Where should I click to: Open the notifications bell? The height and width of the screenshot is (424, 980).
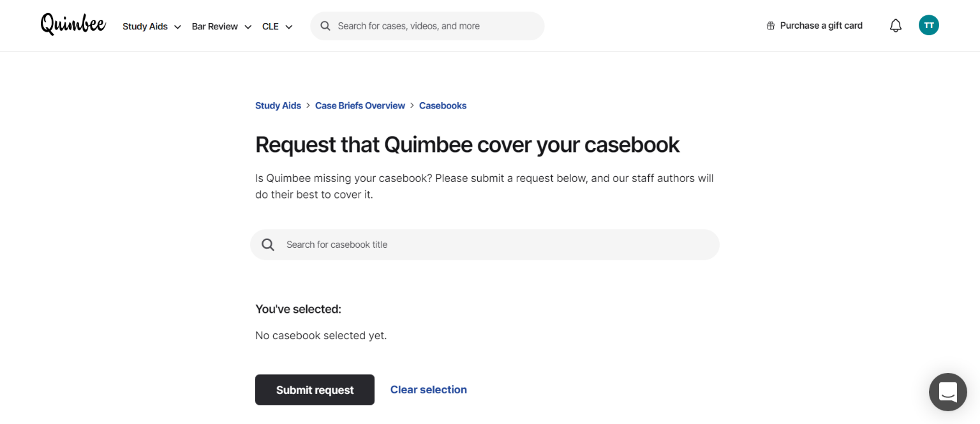[x=896, y=26]
